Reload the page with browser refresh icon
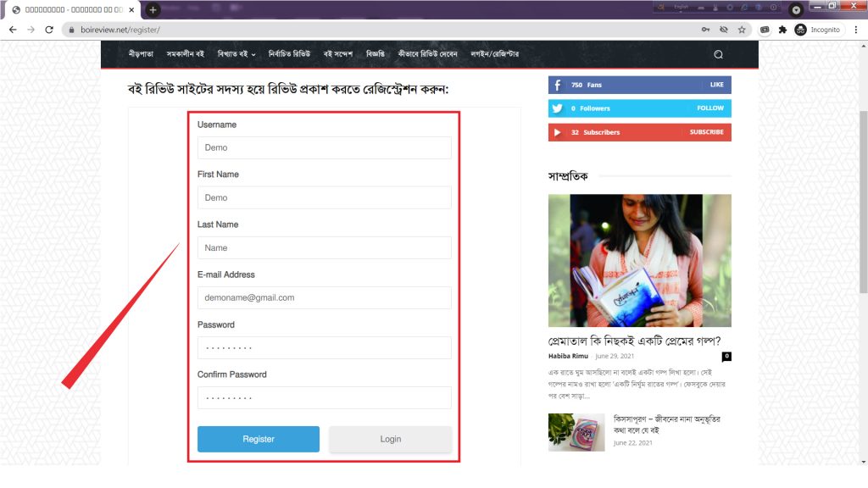This screenshot has width=868, height=488. [x=49, y=30]
